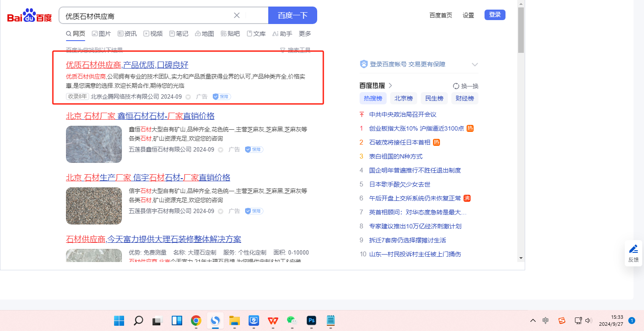Click the Sogou input method tray icon
This screenshot has height=331, width=644.
click(x=562, y=321)
